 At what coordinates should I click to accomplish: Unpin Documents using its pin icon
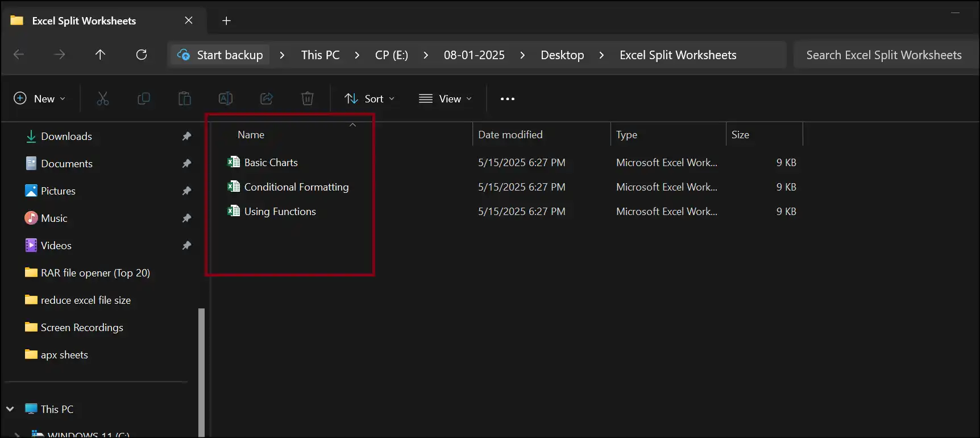pyautogui.click(x=186, y=163)
